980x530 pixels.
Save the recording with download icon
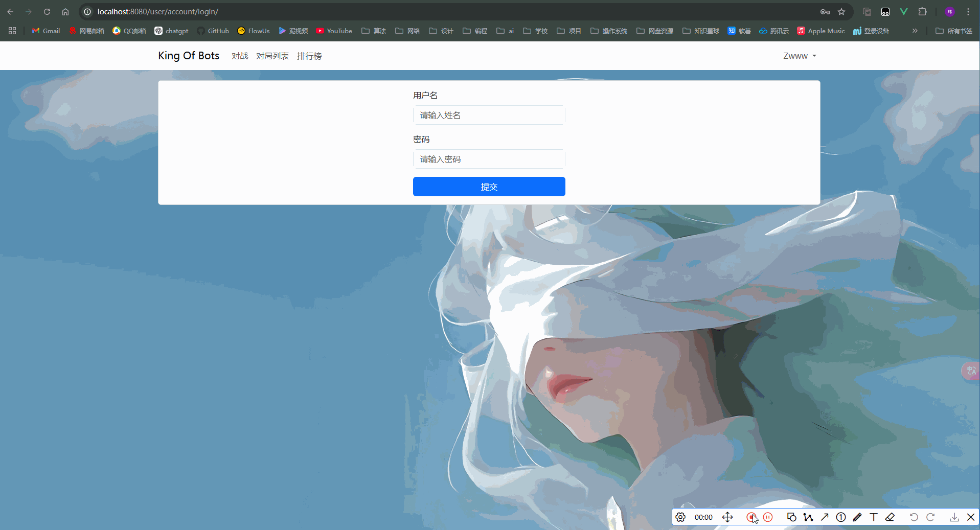tap(954, 517)
